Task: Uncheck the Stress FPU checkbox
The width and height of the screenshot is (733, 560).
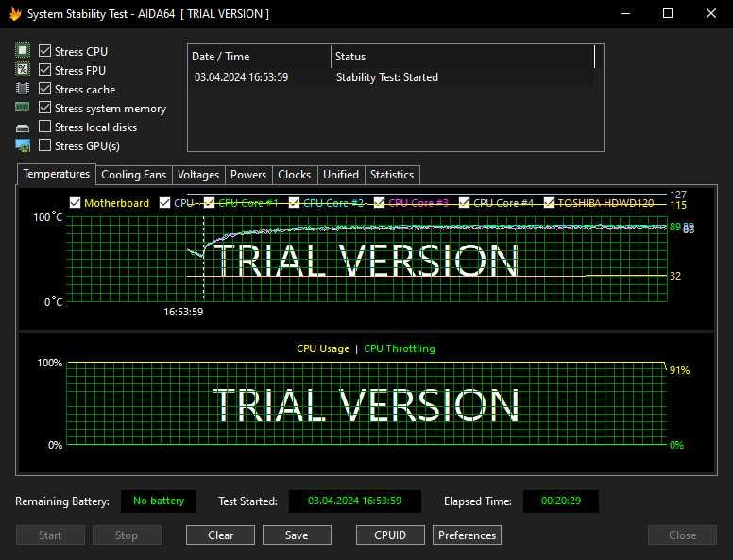Action: pos(45,70)
